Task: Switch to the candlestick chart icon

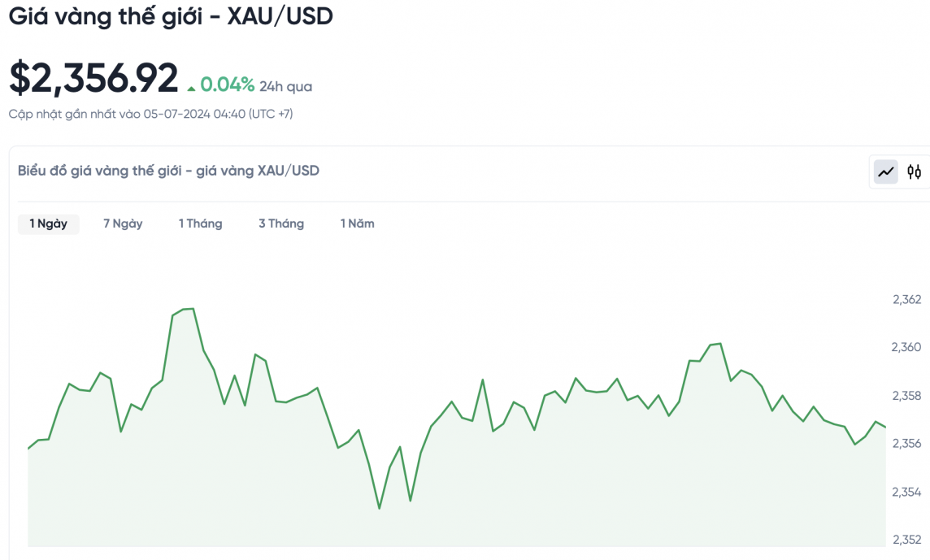Action: (x=915, y=171)
